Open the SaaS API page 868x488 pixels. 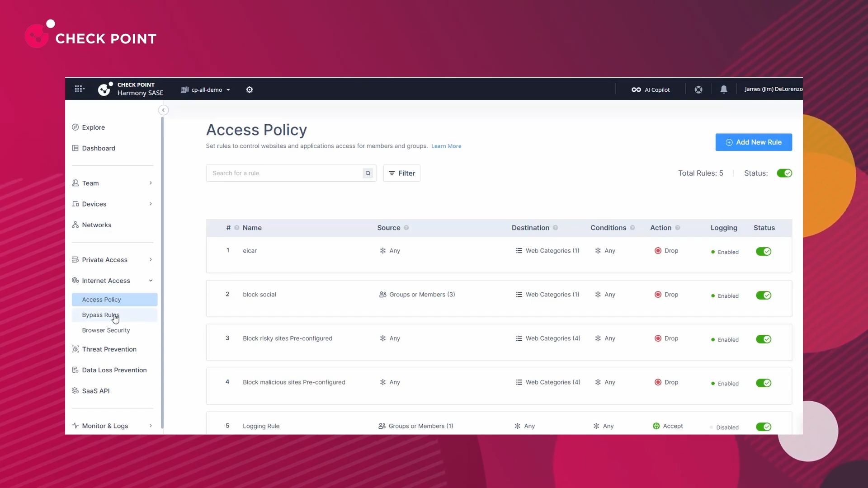pos(96,391)
